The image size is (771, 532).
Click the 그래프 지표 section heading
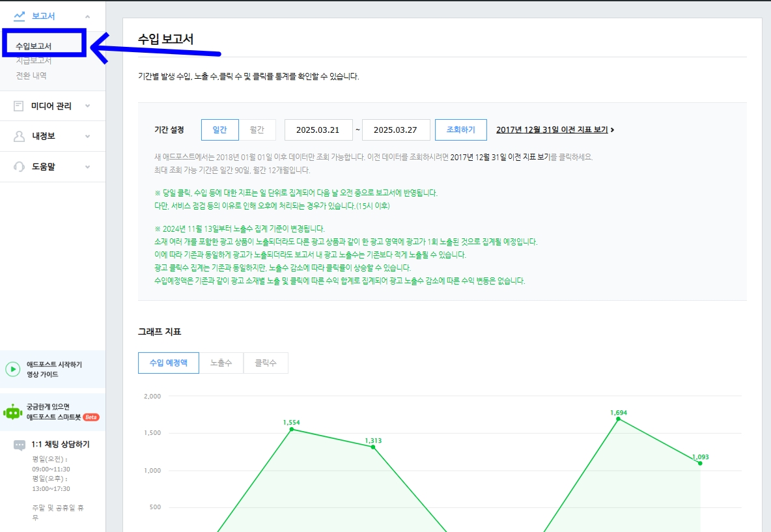(x=160, y=332)
